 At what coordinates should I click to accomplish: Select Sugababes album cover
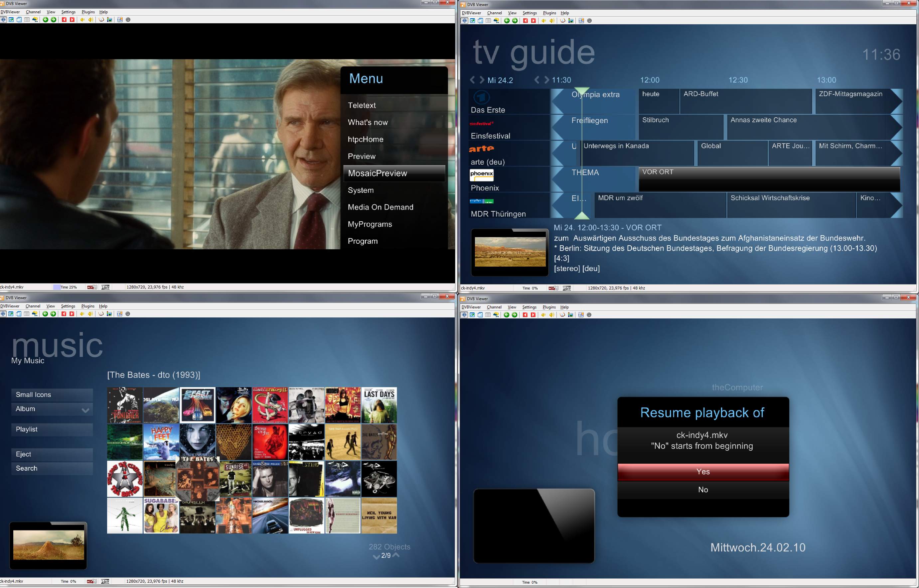(x=161, y=516)
